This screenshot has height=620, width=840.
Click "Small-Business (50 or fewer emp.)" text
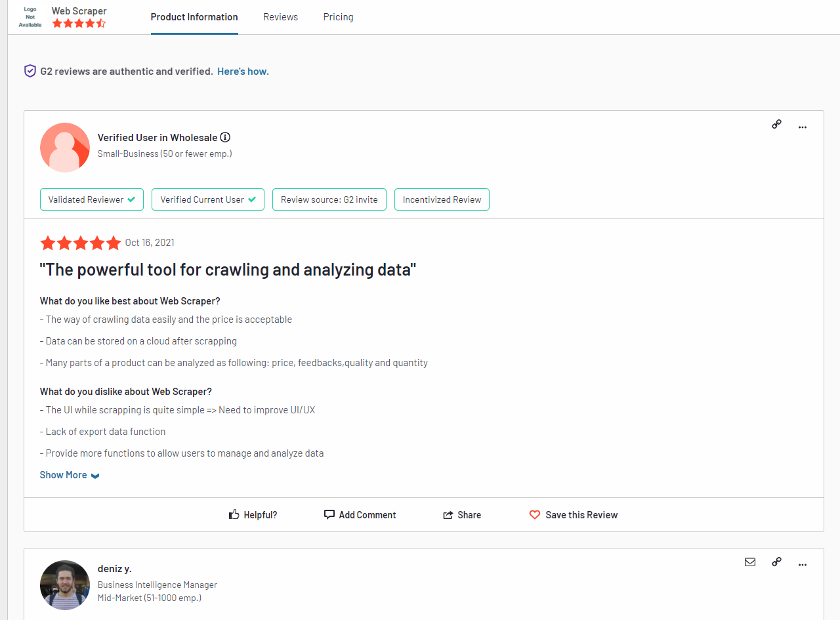pyautogui.click(x=165, y=154)
